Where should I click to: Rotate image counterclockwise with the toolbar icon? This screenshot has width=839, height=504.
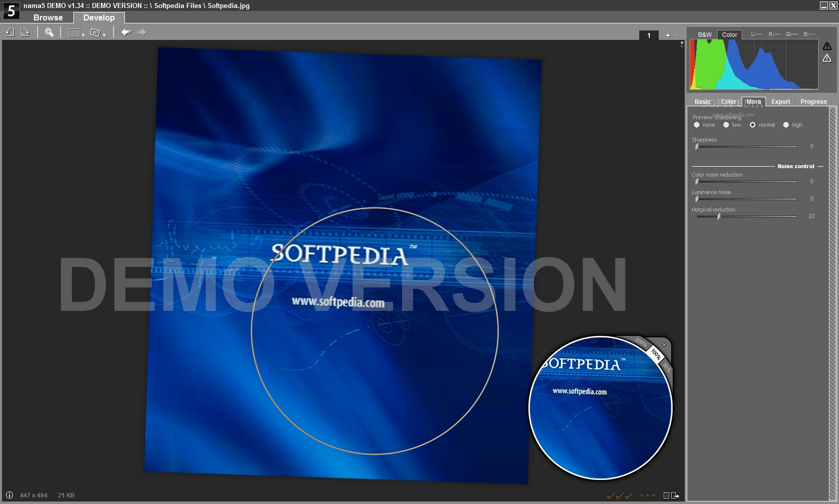[x=10, y=32]
